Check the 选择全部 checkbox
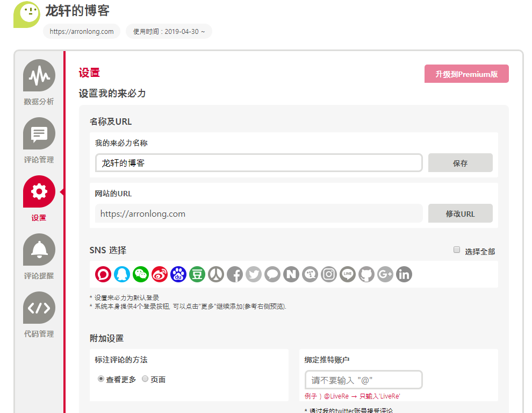This screenshot has height=413, width=532. click(x=457, y=250)
